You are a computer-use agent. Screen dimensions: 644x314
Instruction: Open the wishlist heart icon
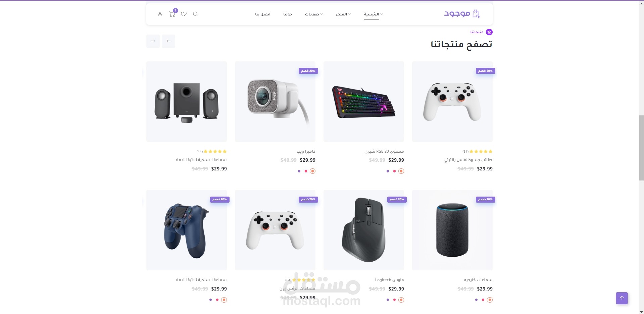click(x=184, y=14)
